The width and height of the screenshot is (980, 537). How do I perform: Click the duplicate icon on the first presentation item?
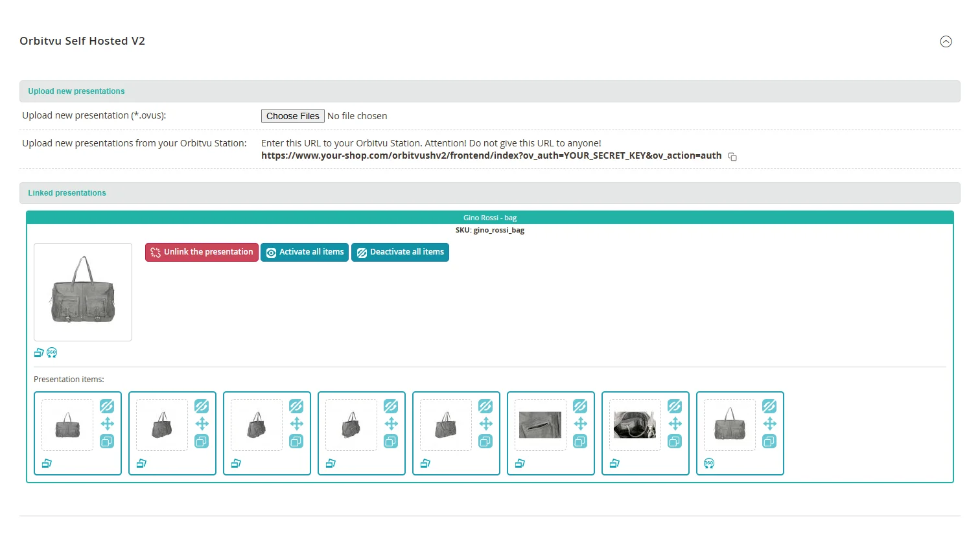[x=107, y=441]
